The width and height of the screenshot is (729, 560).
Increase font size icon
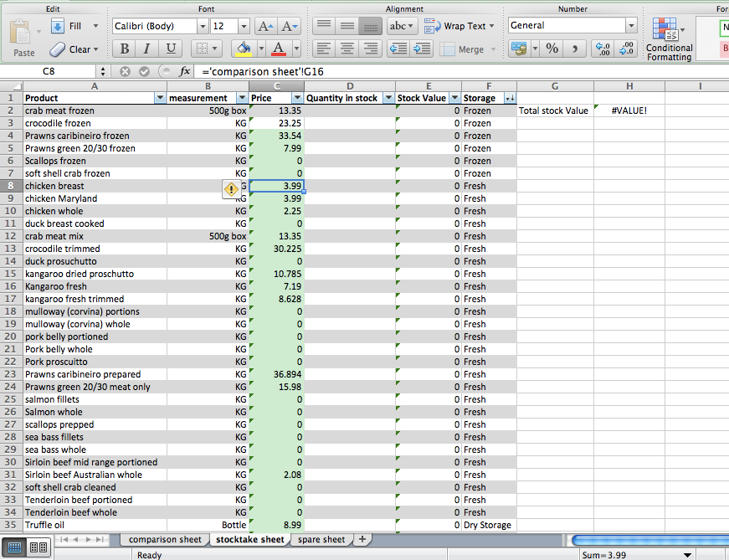[265, 26]
